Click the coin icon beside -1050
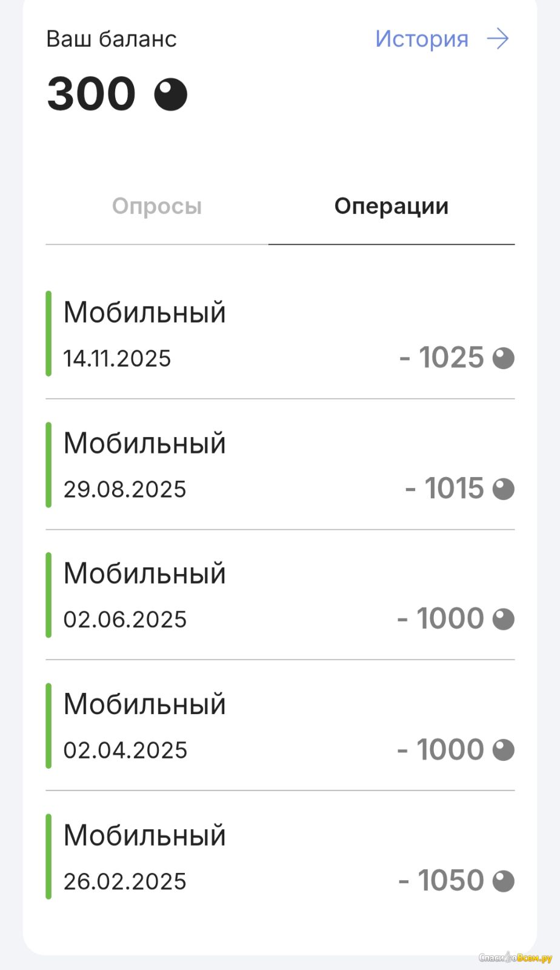 coord(503,881)
